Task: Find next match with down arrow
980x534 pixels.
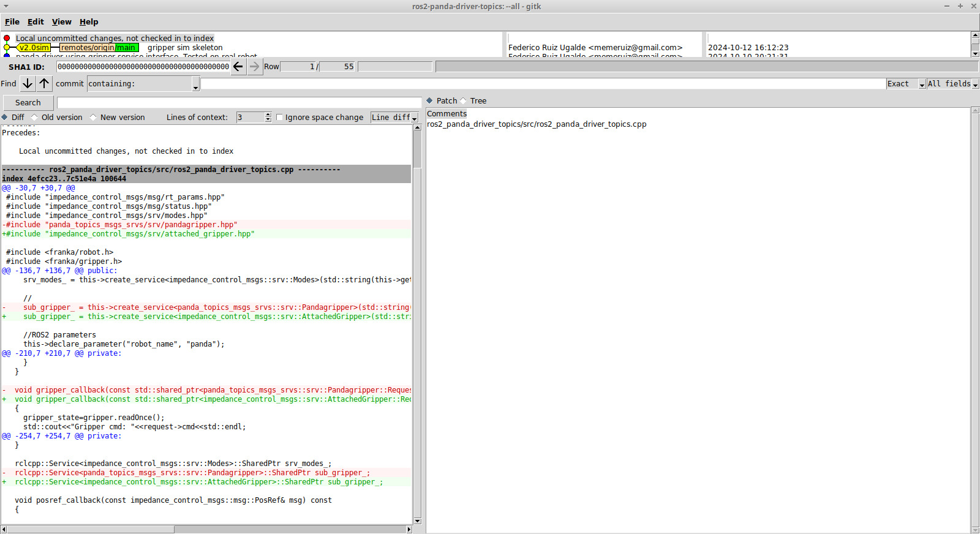Action: point(28,84)
